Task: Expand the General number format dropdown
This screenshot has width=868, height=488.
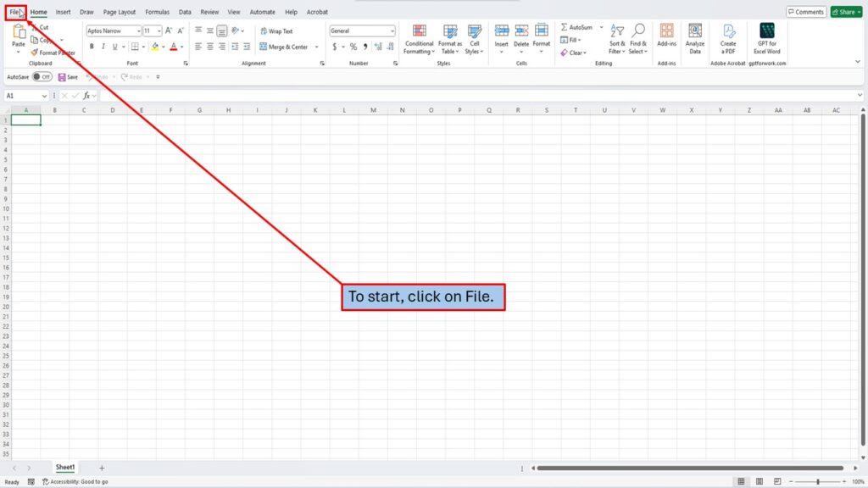Action: pyautogui.click(x=392, y=30)
